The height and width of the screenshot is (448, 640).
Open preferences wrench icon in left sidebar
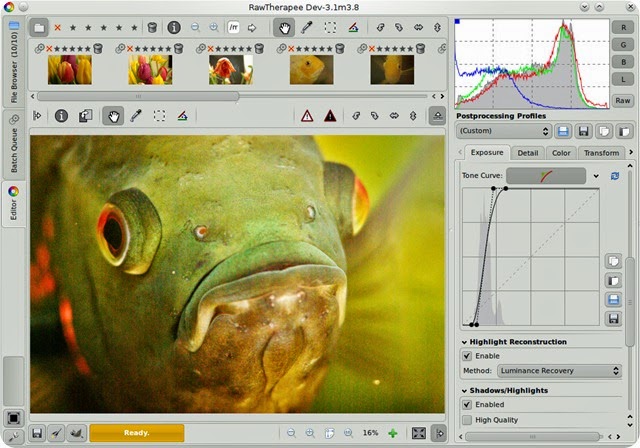pos(13,437)
